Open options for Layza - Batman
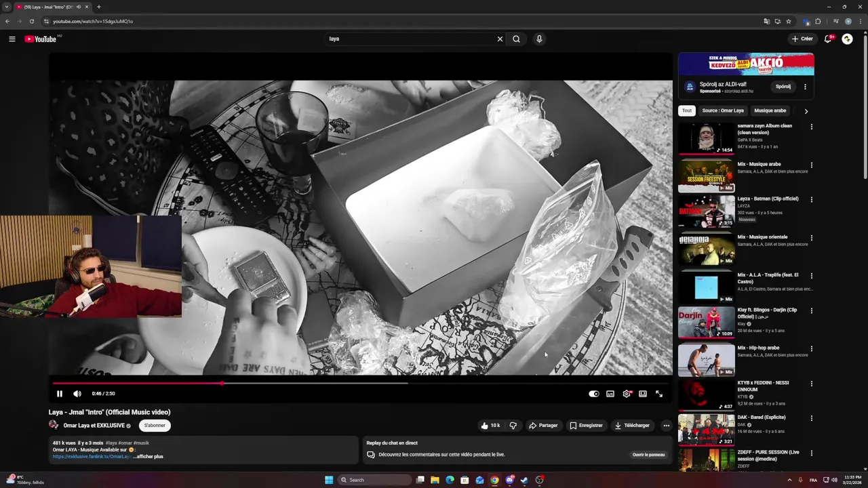Image resolution: width=868 pixels, height=488 pixels. (x=811, y=200)
